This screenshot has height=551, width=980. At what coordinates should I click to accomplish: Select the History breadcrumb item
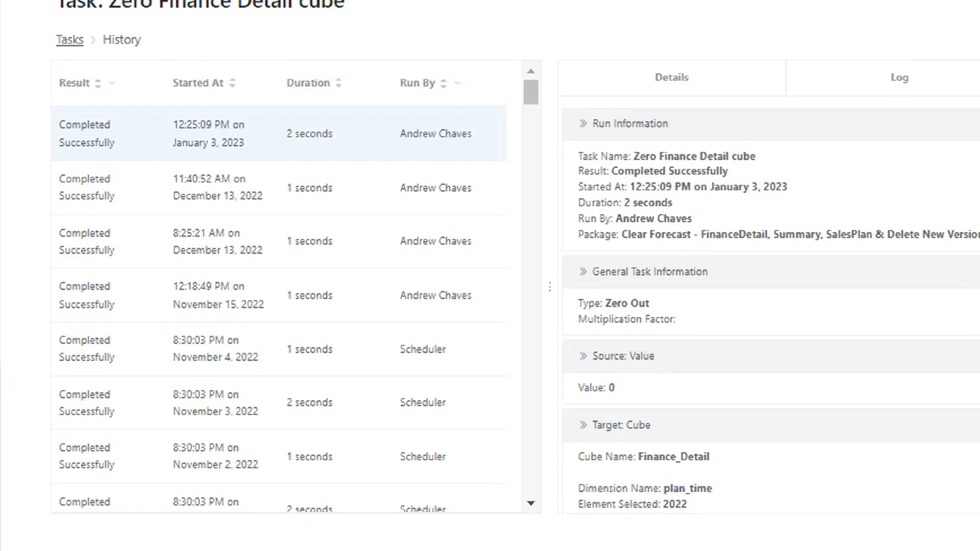pyautogui.click(x=122, y=40)
